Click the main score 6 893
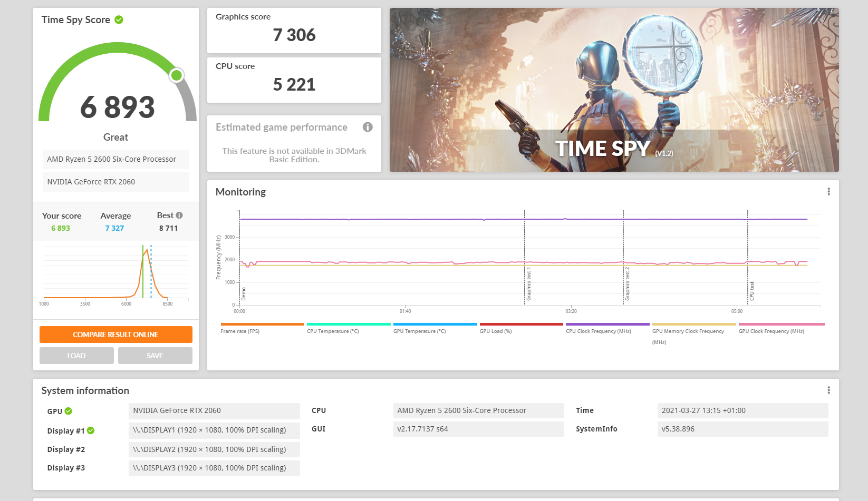The width and height of the screenshot is (868, 501). click(x=118, y=107)
